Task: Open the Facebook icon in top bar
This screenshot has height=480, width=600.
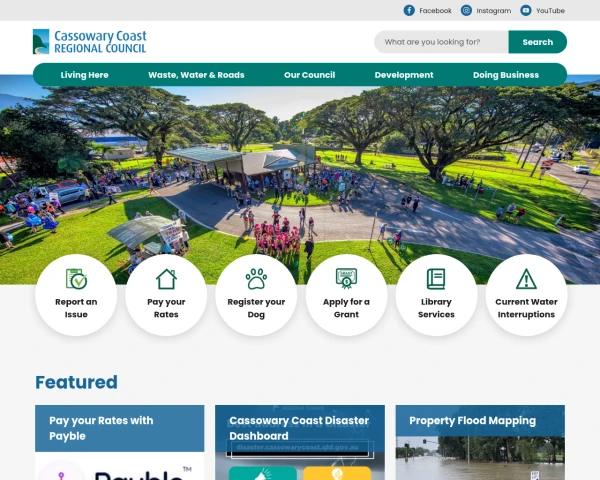Action: 409,10
